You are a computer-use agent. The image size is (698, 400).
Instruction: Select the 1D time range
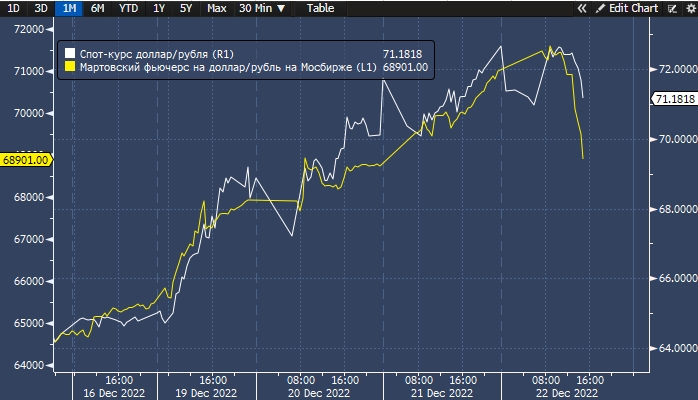point(14,8)
